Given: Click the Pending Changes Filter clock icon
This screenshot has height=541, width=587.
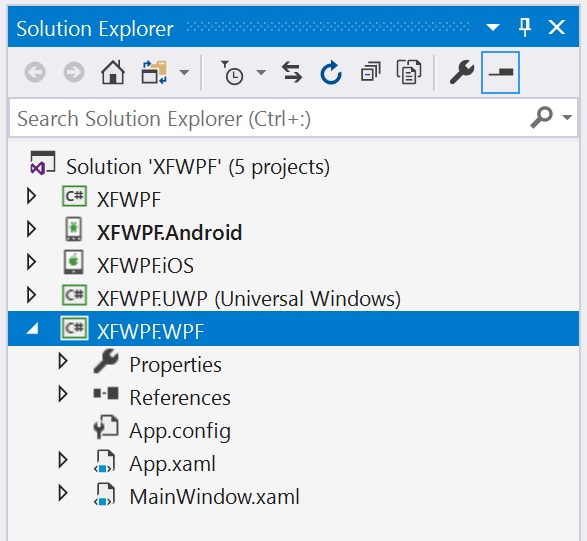Looking at the screenshot, I should pos(232,72).
